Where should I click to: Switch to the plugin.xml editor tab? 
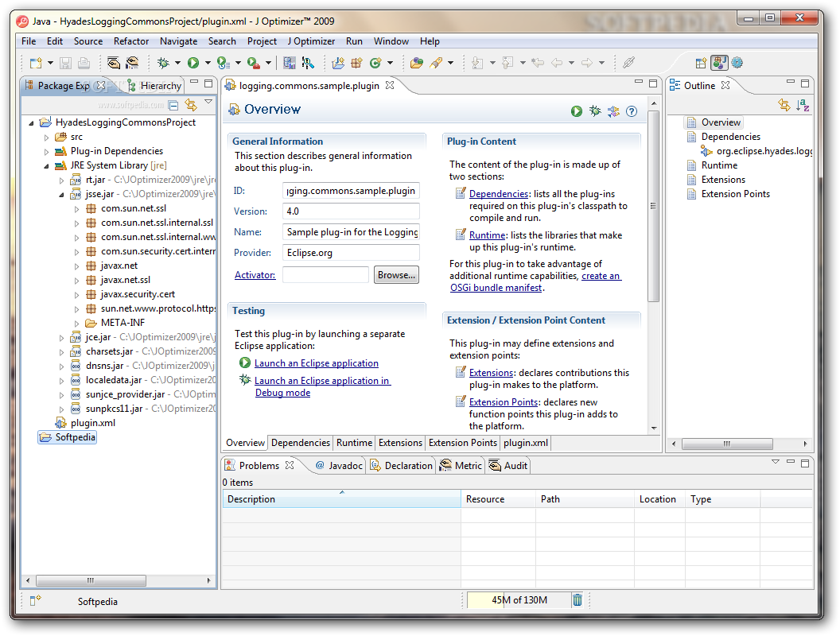tap(526, 443)
